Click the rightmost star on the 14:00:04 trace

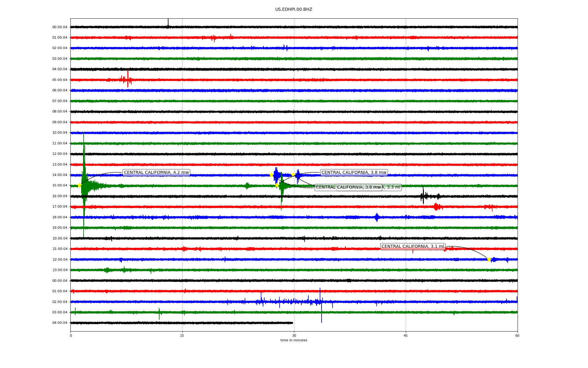pyautogui.click(x=293, y=174)
